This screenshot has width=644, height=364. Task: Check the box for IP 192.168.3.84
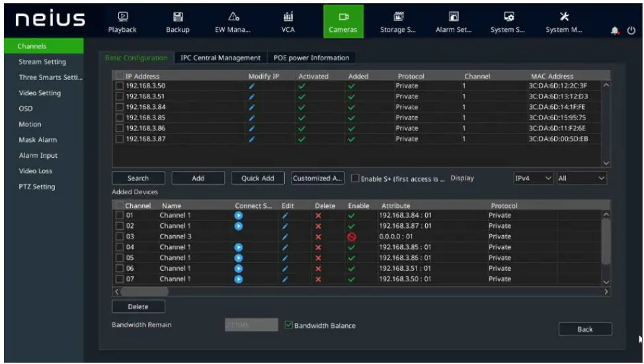120,107
